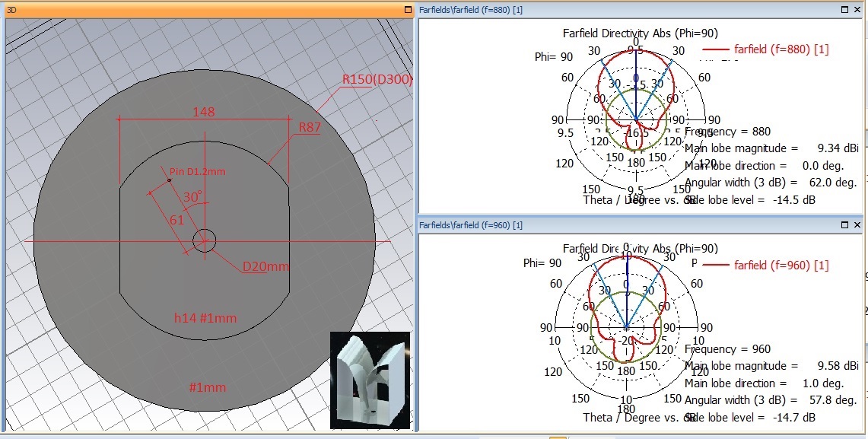Click the red farfield (f=960) legend entry

click(781, 265)
